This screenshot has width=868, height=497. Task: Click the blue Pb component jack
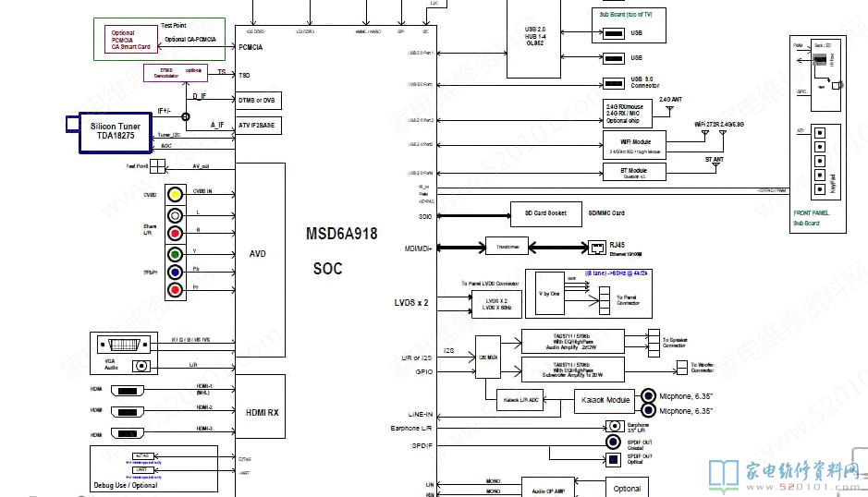[x=174, y=273]
